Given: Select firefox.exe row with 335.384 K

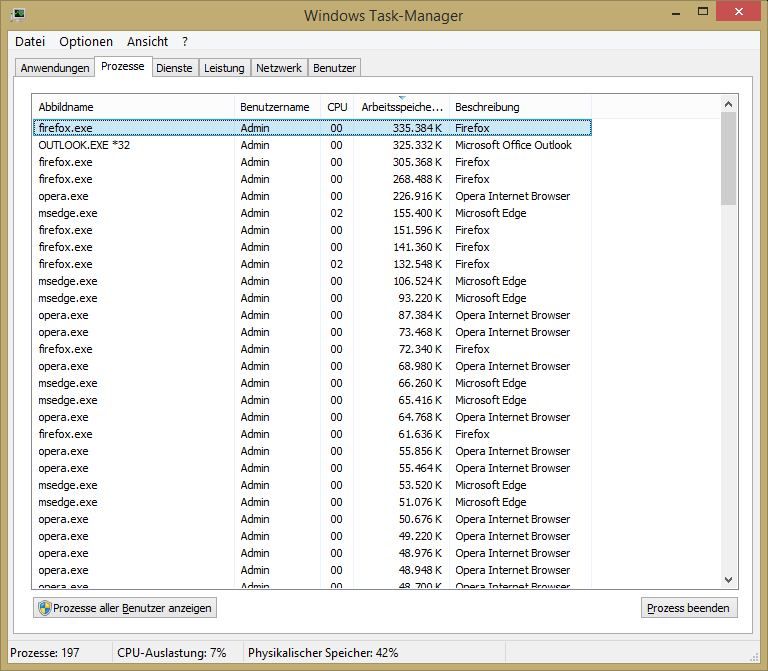Looking at the screenshot, I should coord(312,128).
